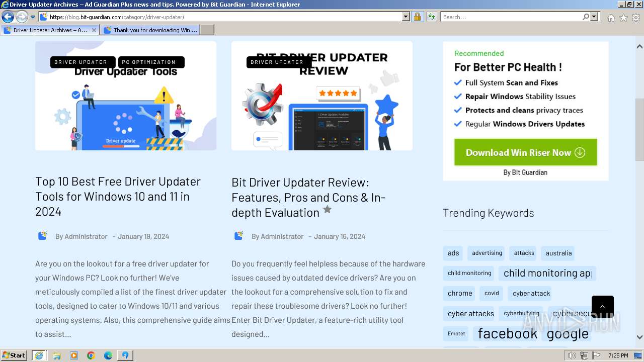The height and width of the screenshot is (362, 644).
Task: Launch Edge from the taskbar
Action: (x=108, y=355)
